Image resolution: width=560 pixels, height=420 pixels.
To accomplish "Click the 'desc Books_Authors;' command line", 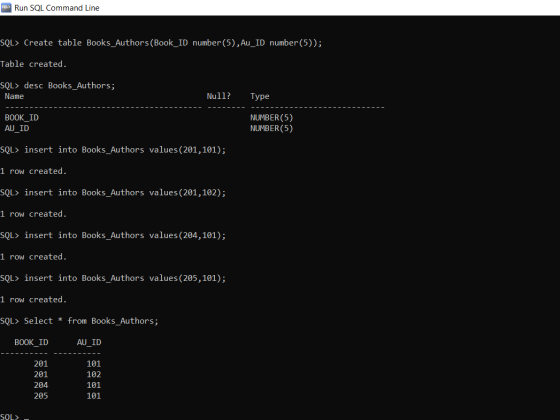I will point(58,86).
